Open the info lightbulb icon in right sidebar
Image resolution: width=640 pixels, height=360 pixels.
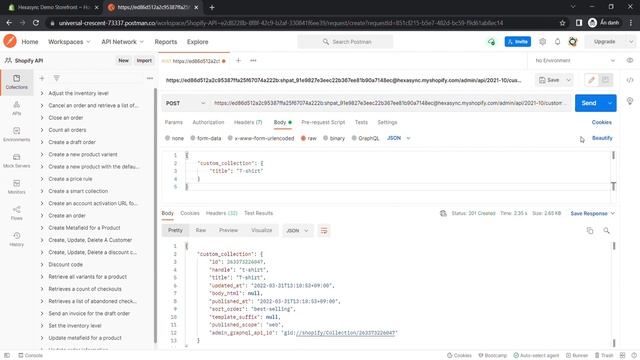point(630,101)
